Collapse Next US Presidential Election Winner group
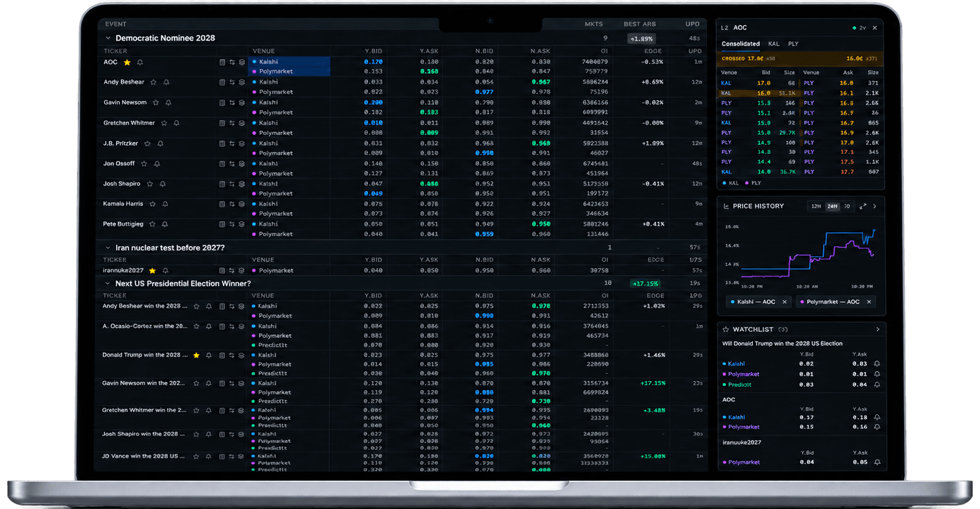The width and height of the screenshot is (980, 509). pos(108,283)
